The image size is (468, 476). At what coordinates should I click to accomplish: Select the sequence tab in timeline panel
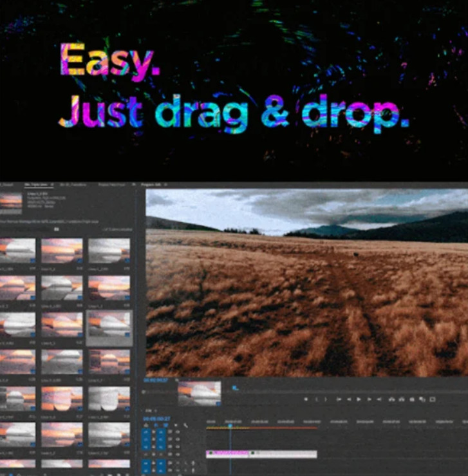point(148,410)
